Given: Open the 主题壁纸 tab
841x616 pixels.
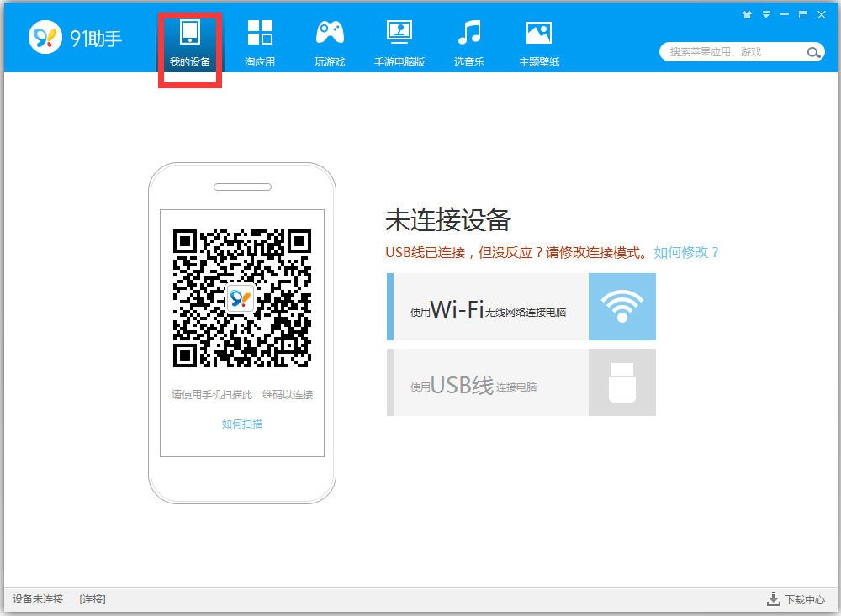Looking at the screenshot, I should (x=539, y=44).
